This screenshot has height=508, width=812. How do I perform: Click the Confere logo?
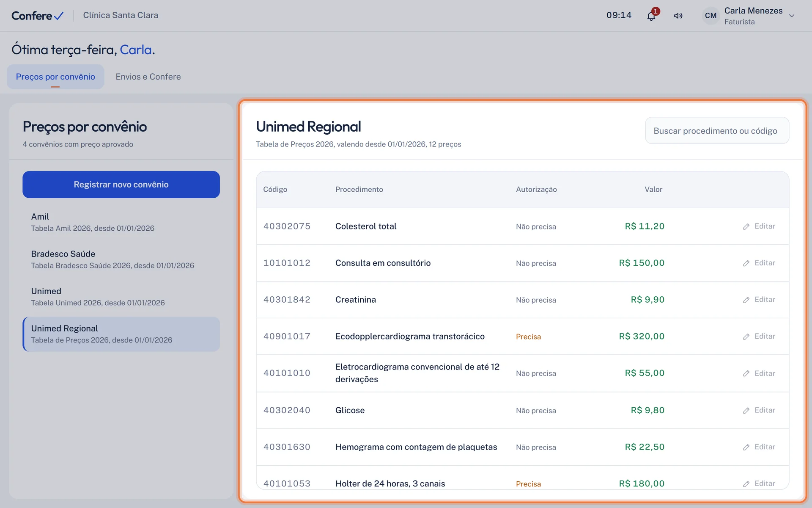37,16
